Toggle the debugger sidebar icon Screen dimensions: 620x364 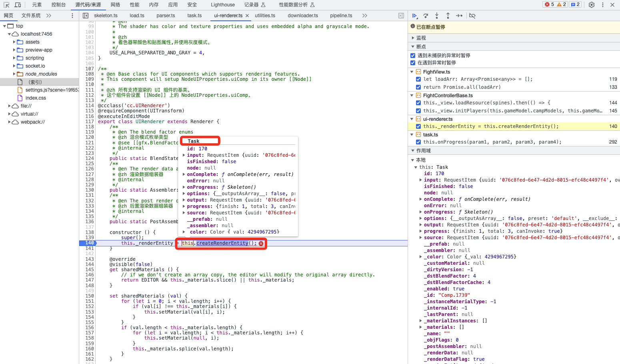tap(401, 16)
